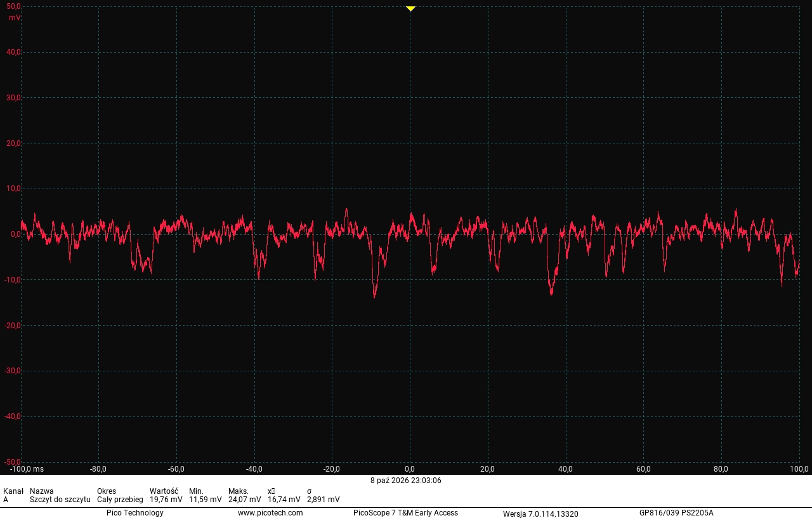Select the 19,76 mV measurement value
The height and width of the screenshot is (518, 812).
[166, 500]
